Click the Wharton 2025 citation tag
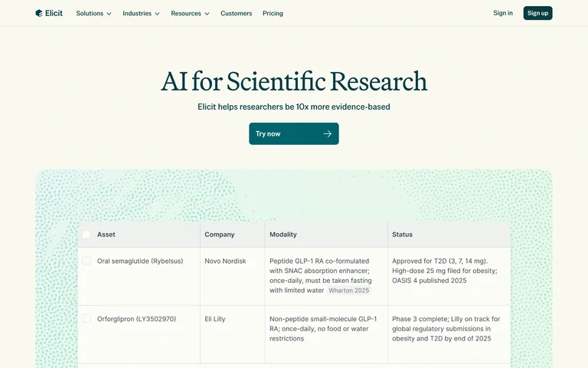The width and height of the screenshot is (588, 368). click(349, 291)
